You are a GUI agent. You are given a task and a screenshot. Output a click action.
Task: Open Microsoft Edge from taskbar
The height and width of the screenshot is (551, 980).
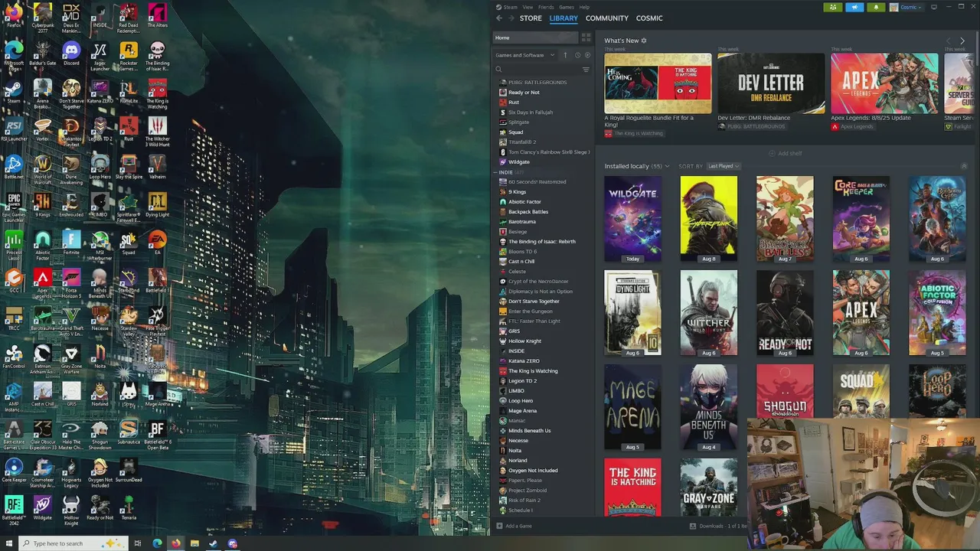(x=157, y=543)
